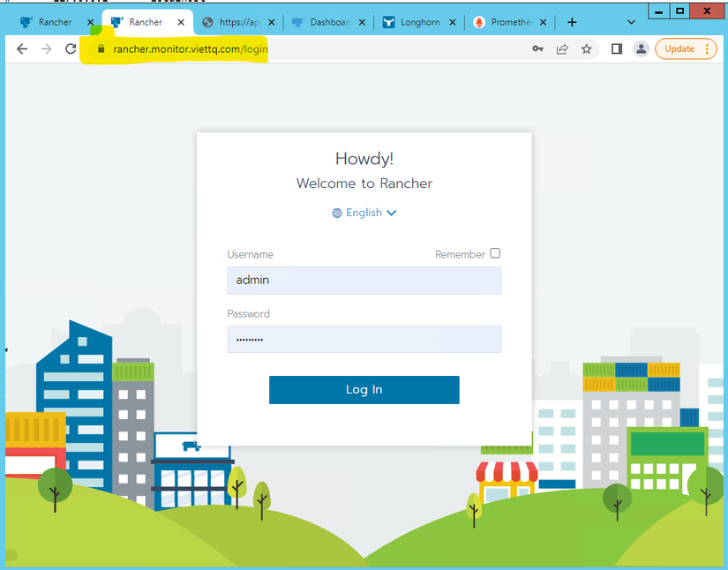Click the forward navigation arrow
Viewport: 728px width, 570px height.
pos(47,49)
